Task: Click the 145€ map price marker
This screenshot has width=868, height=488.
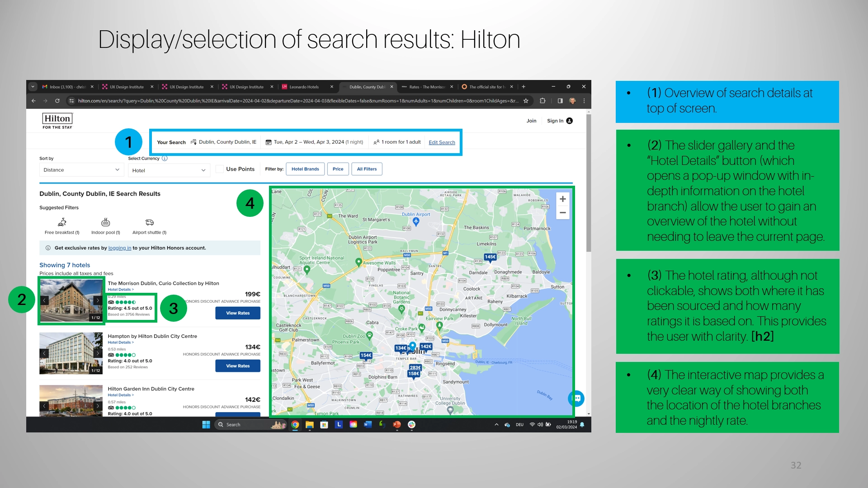Action: 490,257
